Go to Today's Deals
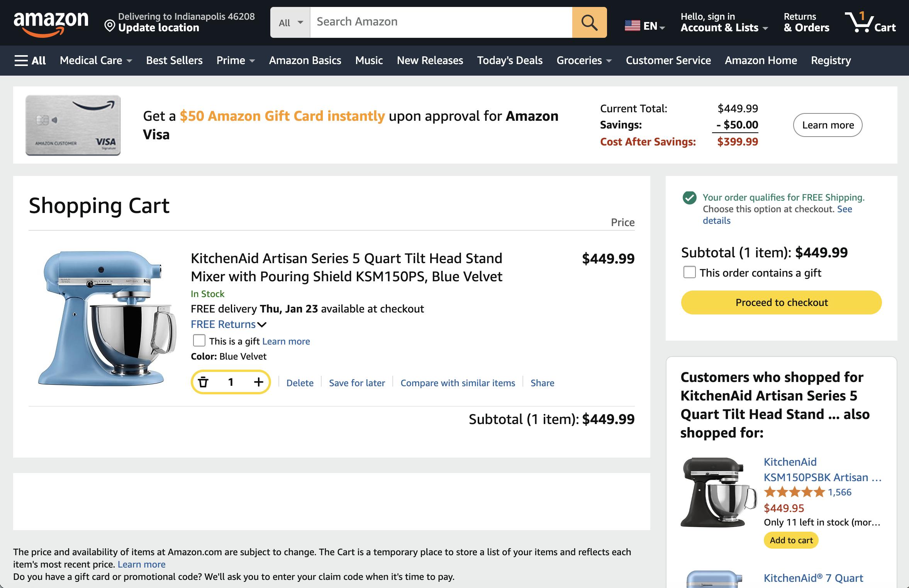The width and height of the screenshot is (909, 588). pyautogui.click(x=509, y=61)
